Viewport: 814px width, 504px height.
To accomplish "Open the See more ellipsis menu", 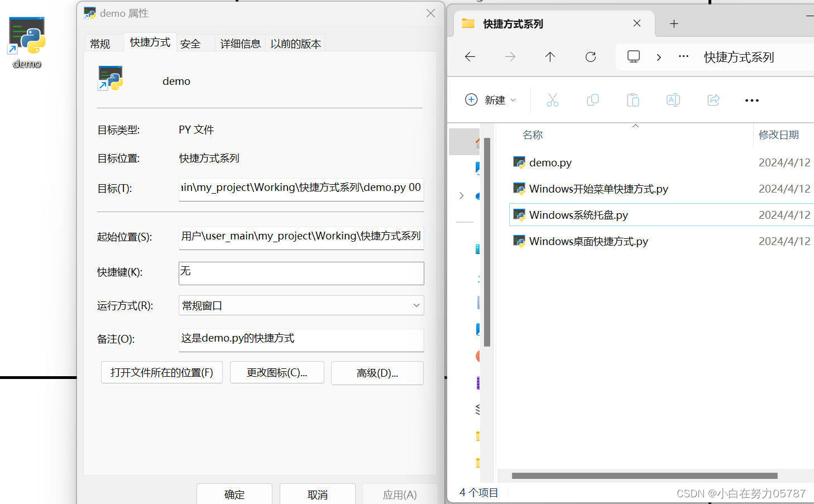I will [751, 100].
